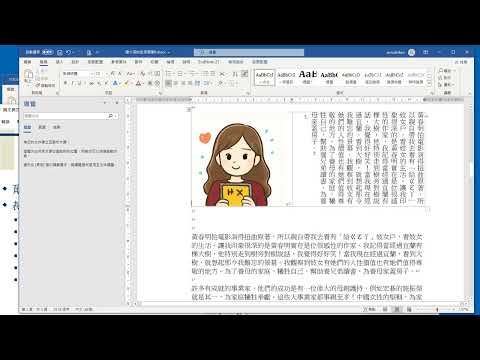Open Ribbon Display Options icon
The height and width of the screenshot is (360, 480).
pyautogui.click(x=426, y=52)
